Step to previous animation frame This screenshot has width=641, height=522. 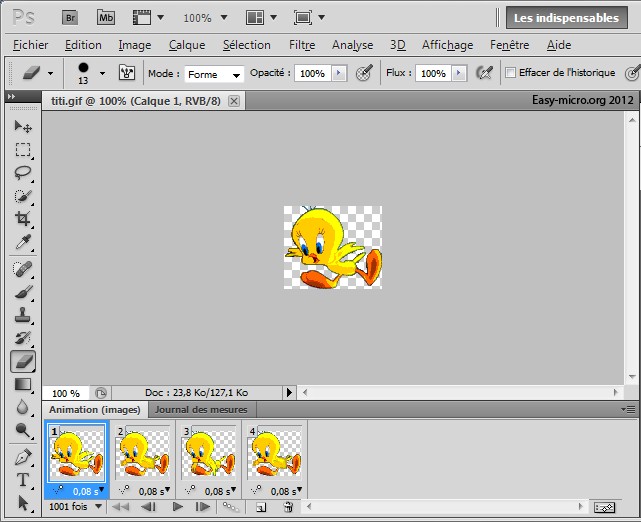point(148,507)
